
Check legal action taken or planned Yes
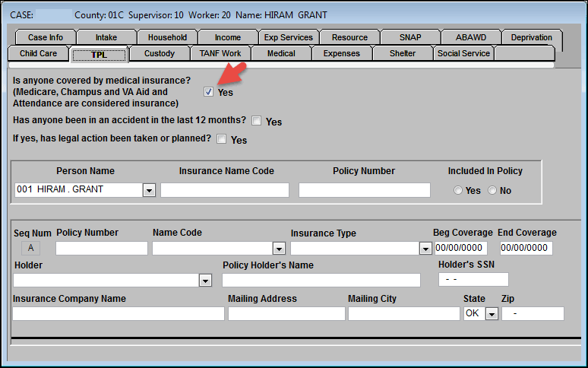pyautogui.click(x=221, y=139)
